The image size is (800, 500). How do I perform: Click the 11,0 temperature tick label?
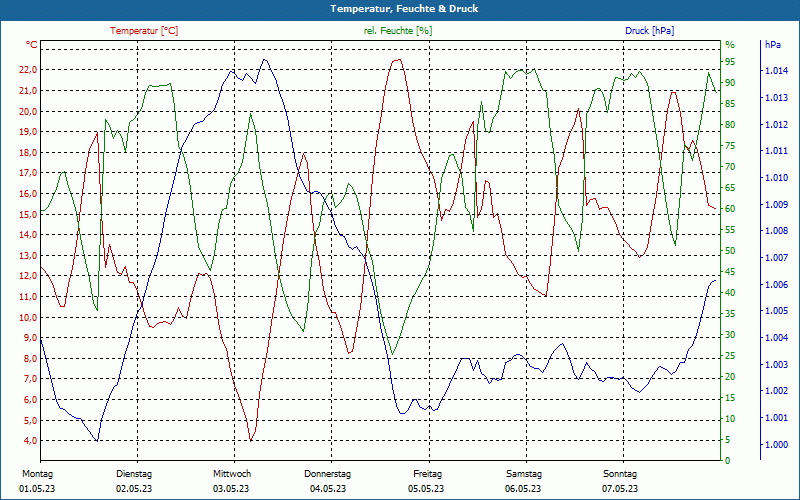click(x=28, y=297)
